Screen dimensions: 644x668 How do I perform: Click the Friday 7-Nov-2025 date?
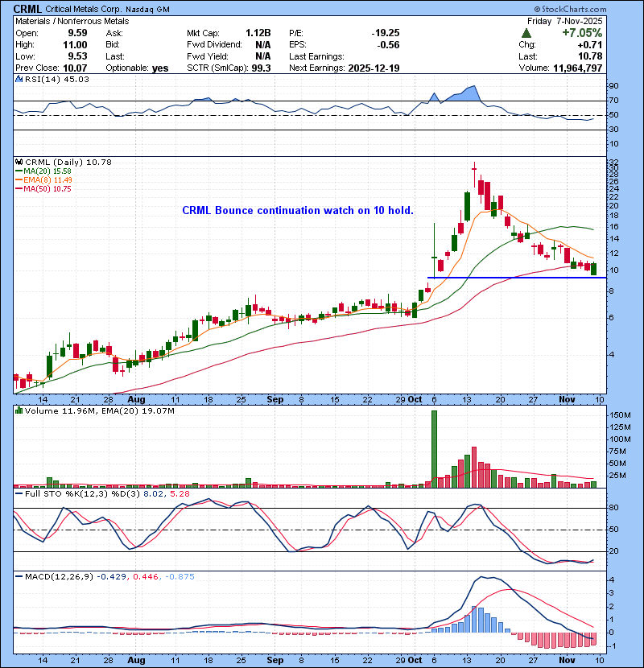point(565,21)
